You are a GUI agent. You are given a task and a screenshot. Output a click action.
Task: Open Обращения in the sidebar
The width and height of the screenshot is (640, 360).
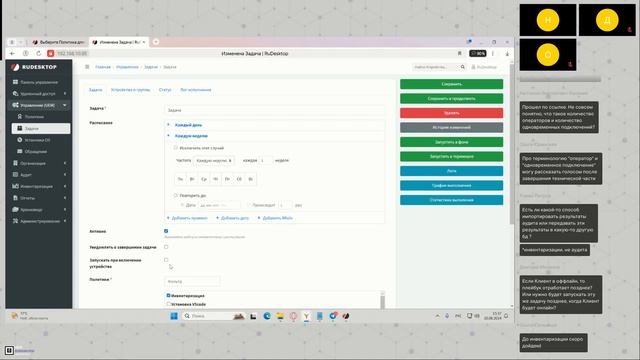tap(36, 151)
